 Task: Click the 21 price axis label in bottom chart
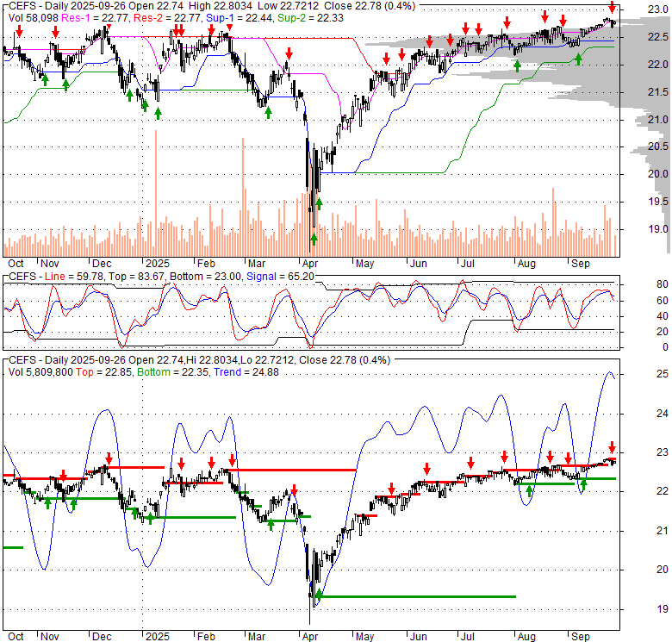[x=663, y=531]
